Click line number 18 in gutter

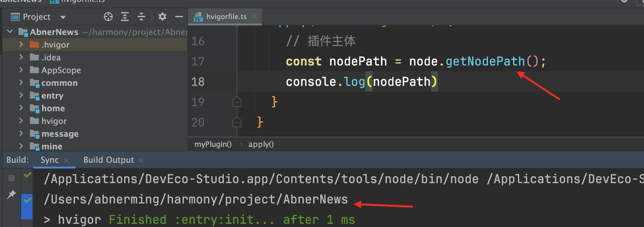click(x=198, y=82)
